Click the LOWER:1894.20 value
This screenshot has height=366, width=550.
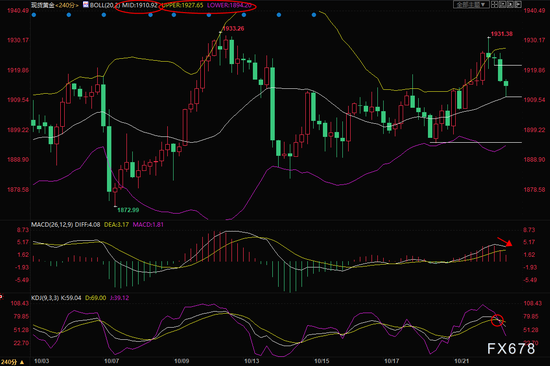229,5
